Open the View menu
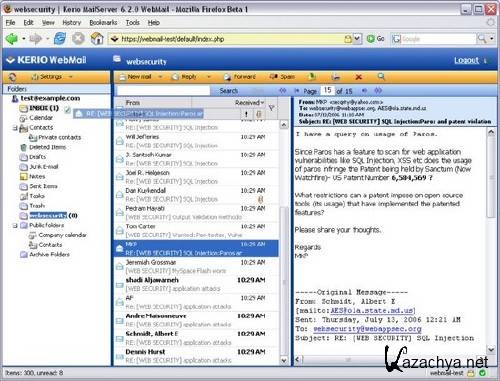 48,22
